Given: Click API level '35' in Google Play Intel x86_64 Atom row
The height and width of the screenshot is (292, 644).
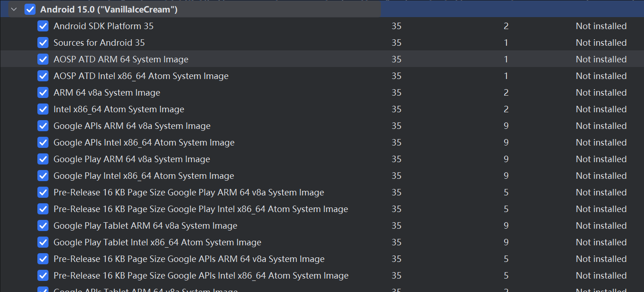Looking at the screenshot, I should (397, 176).
